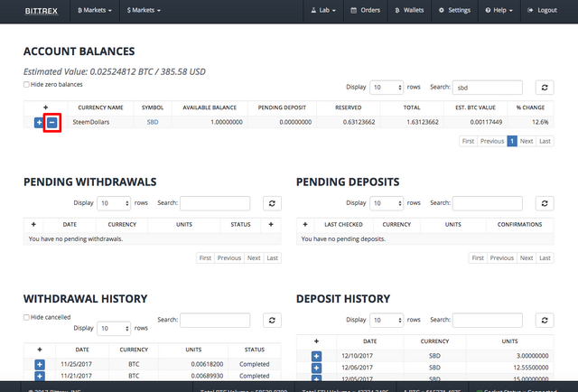
Task: Click First in Pending Deposits pagination
Action: pos(478,258)
